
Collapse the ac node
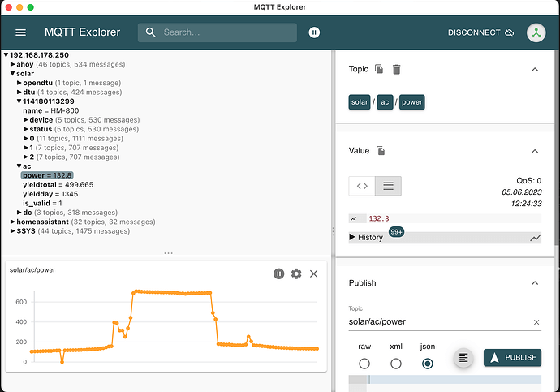[x=19, y=166]
